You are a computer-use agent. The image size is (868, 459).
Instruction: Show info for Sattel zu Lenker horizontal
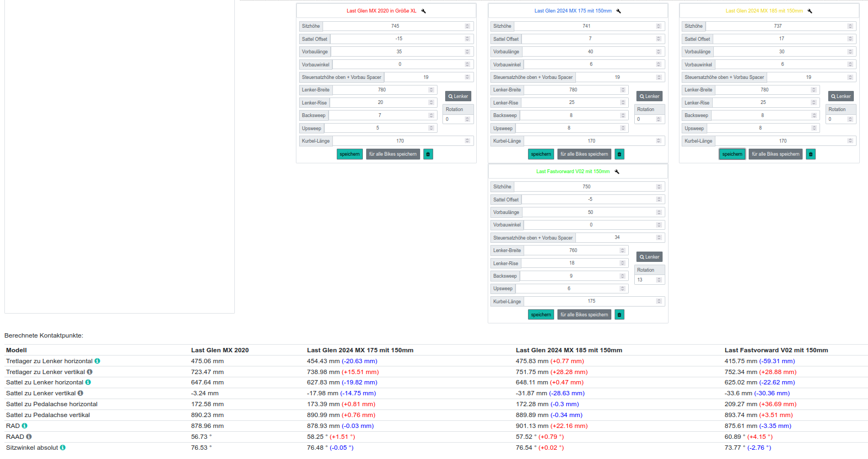(x=88, y=382)
